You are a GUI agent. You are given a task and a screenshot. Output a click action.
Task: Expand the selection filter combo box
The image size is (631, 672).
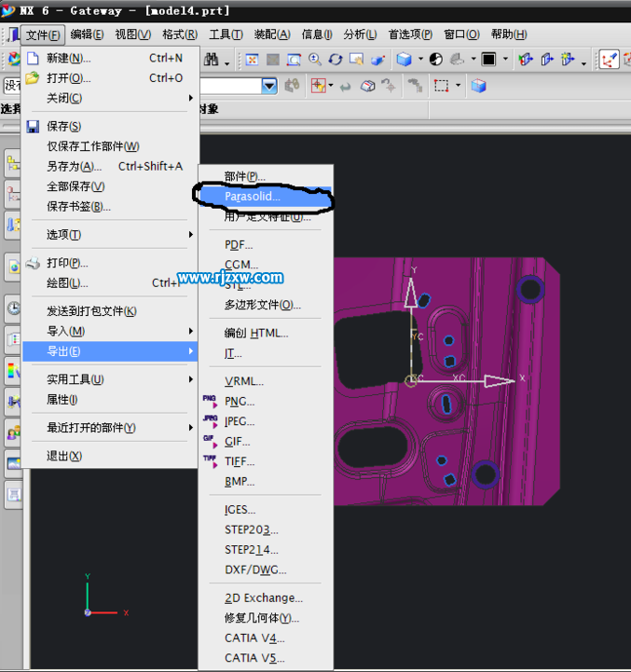pos(269,86)
